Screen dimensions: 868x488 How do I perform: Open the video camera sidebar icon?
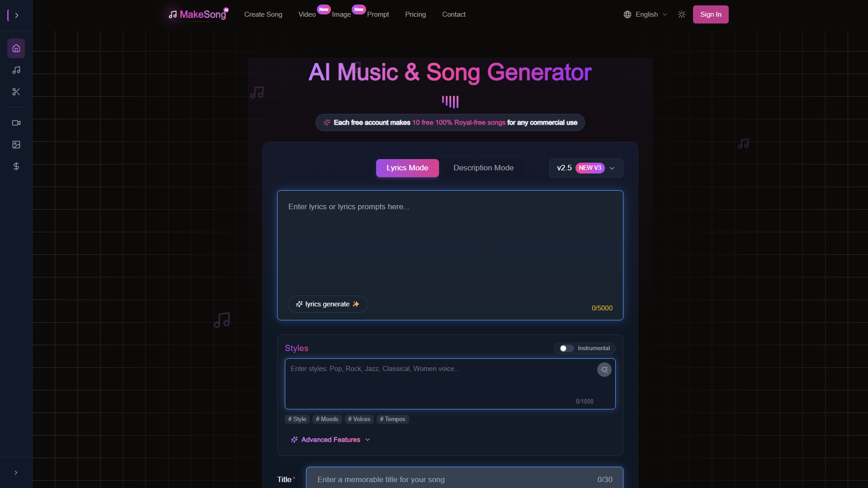(16, 123)
